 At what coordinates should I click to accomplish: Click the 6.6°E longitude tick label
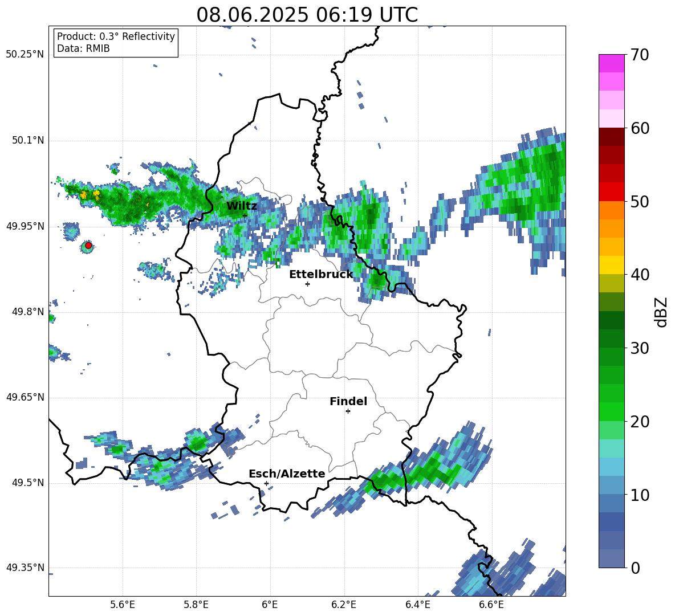[491, 605]
